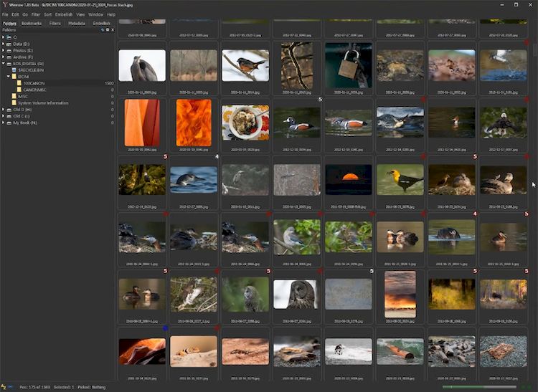Click the Photos (E:) drive icon
Screen dimensions: 538x392
(8, 50)
